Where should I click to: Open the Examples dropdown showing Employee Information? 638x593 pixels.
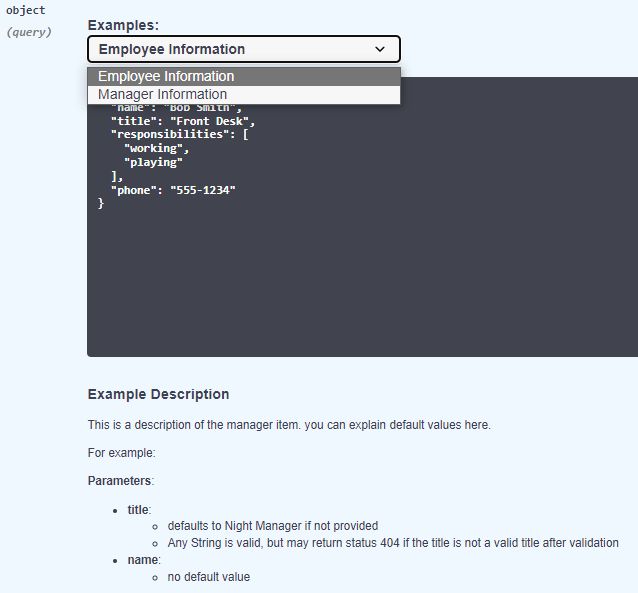tap(244, 49)
